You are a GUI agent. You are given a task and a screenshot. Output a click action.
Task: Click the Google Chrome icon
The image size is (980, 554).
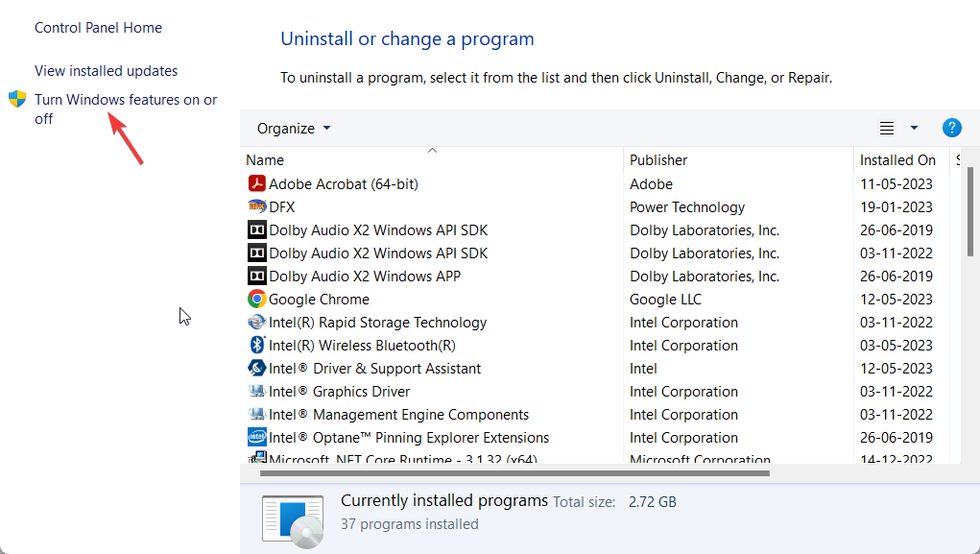click(x=256, y=299)
